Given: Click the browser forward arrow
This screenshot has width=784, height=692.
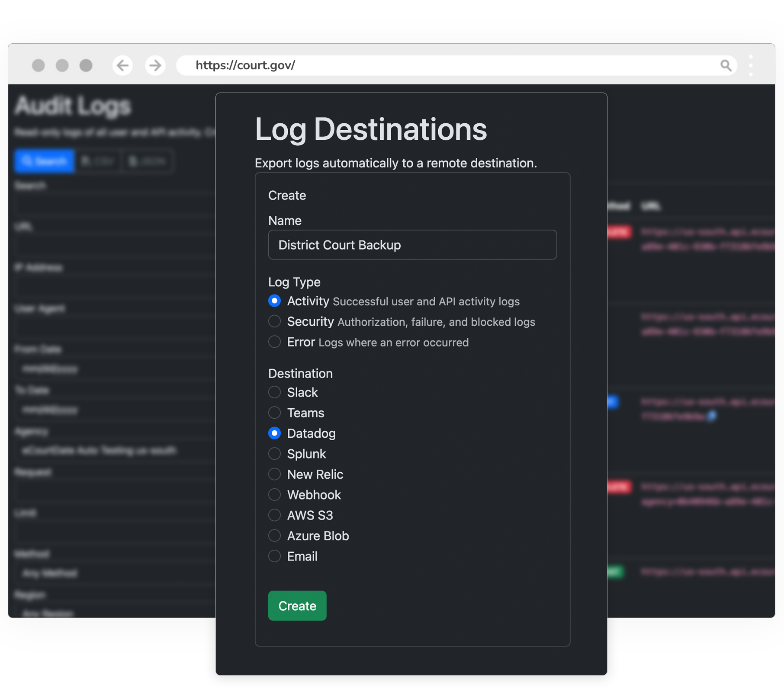Looking at the screenshot, I should pos(155,65).
